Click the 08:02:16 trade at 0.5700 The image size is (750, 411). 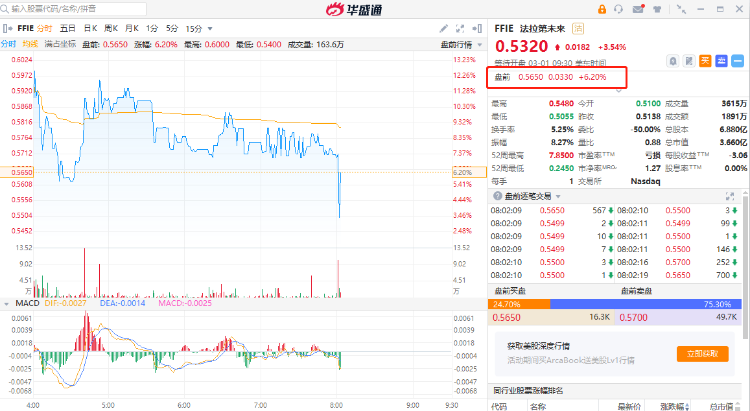[677, 262]
